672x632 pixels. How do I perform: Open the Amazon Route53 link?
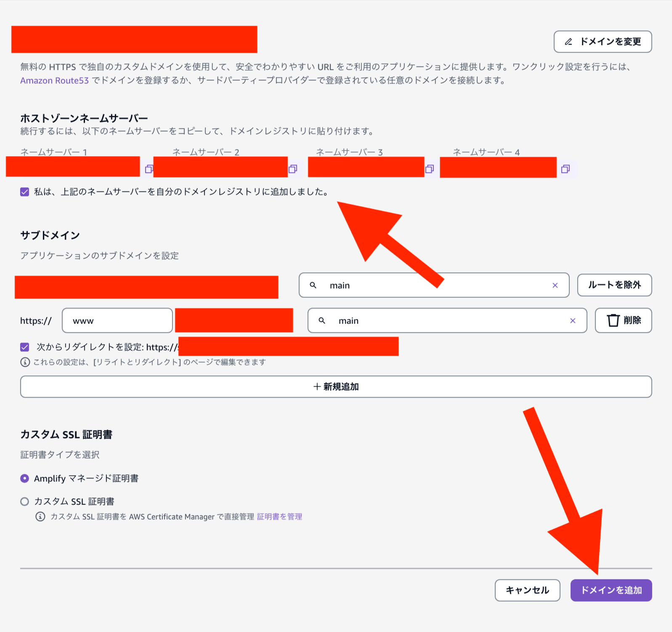[55, 80]
